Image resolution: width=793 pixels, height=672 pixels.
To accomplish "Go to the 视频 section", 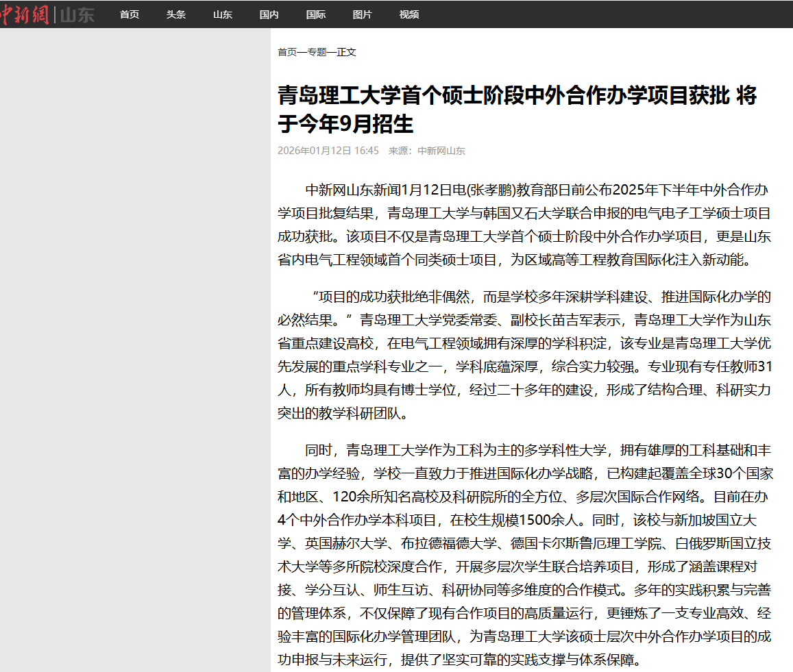I will coord(409,14).
